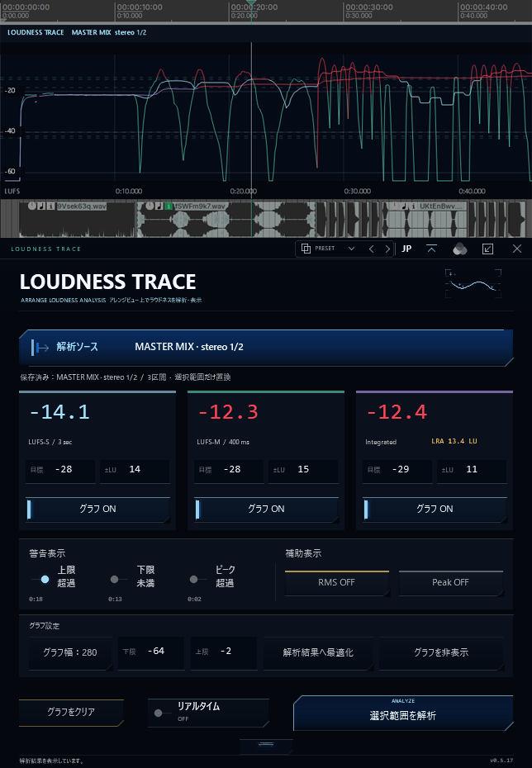Image resolution: width=532 pixels, height=768 pixels.
Task: Click the note icon on UKtEnBwv clip
Action: tap(404, 206)
